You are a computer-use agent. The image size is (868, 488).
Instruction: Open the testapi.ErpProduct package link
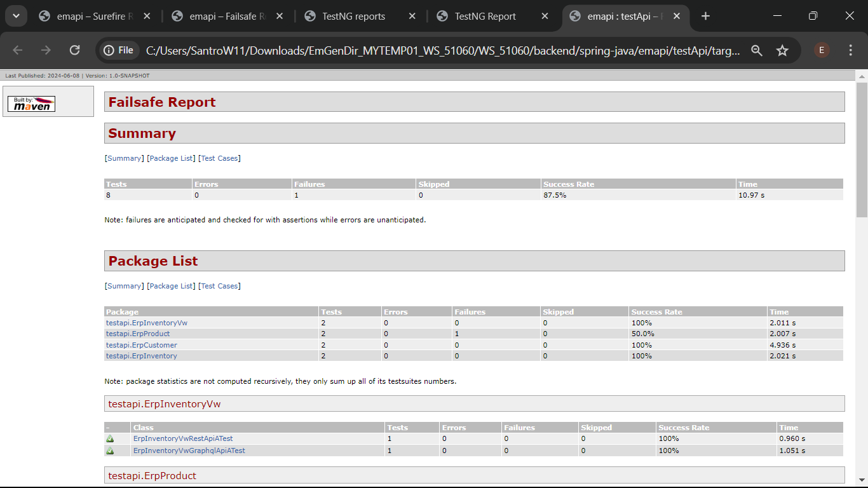[x=138, y=334]
